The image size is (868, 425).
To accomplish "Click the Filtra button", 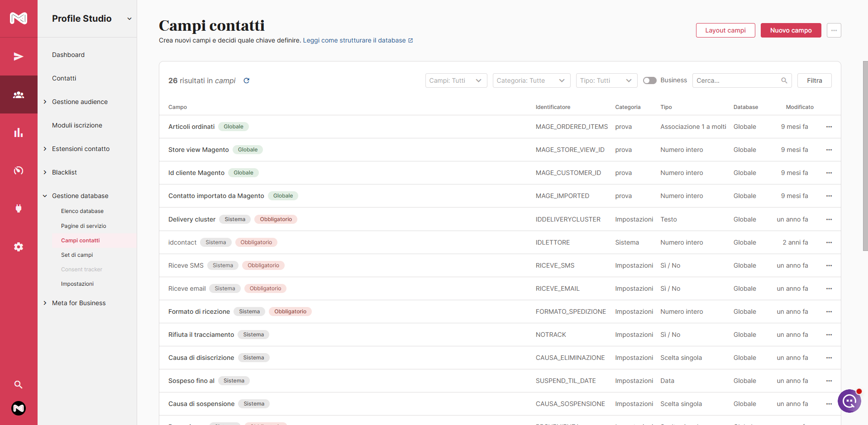I will (814, 80).
